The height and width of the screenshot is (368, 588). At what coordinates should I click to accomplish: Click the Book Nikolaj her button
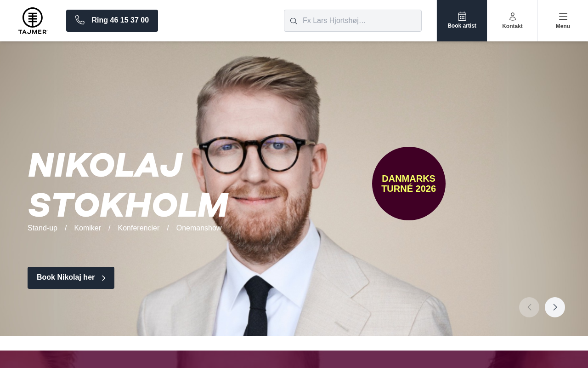(x=71, y=278)
